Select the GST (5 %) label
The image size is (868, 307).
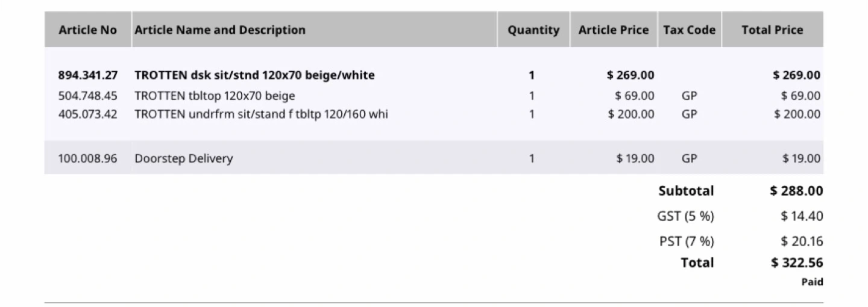click(x=685, y=216)
